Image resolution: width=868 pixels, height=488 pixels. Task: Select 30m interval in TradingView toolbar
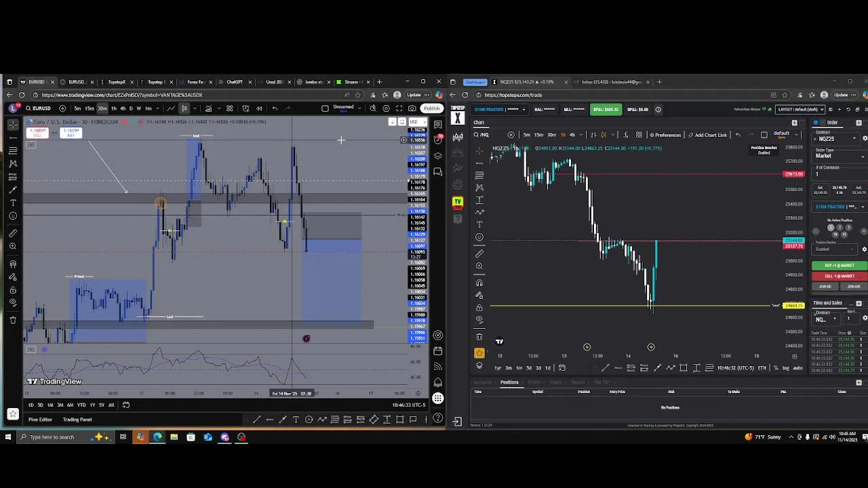(x=102, y=108)
